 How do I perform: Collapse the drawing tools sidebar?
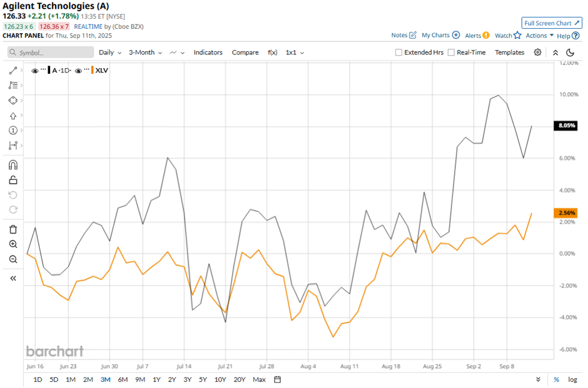[x=13, y=278]
